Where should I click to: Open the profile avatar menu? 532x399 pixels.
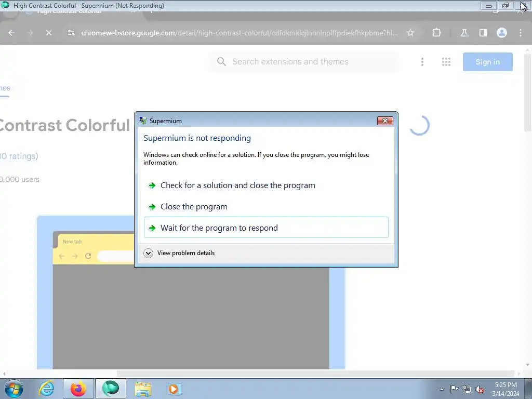tap(502, 33)
